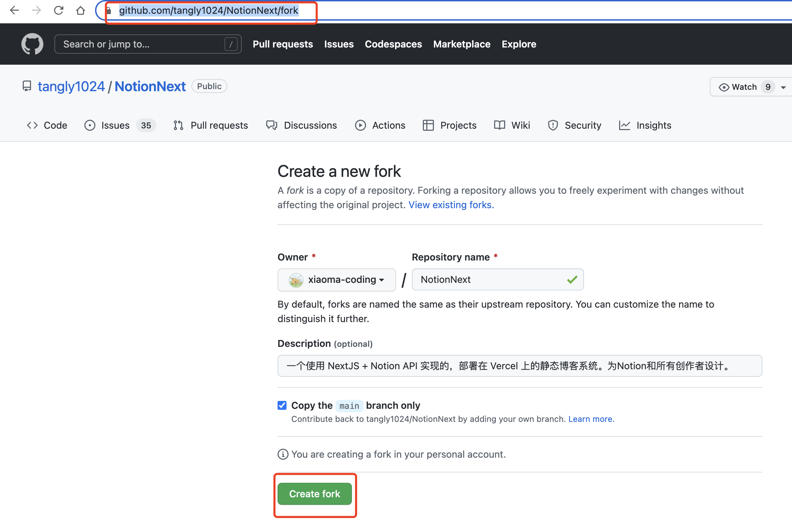This screenshot has width=792, height=532.
Task: Click the lock icon in address bar
Action: pyautogui.click(x=109, y=11)
